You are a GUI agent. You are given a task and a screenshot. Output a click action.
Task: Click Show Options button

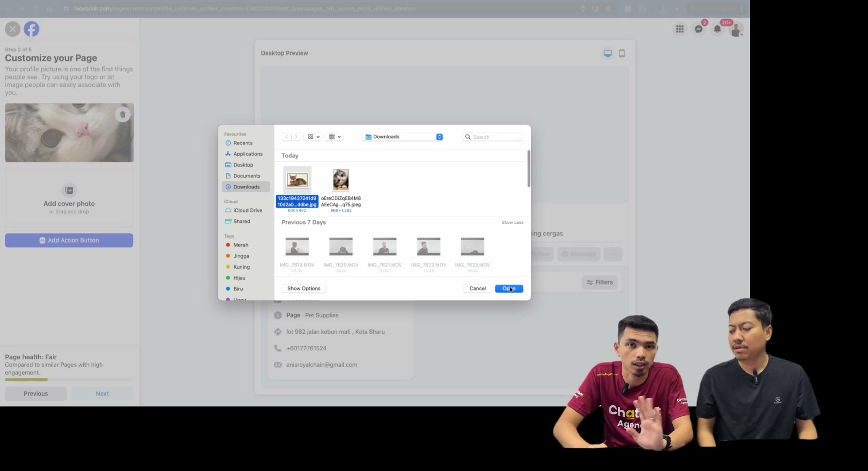click(x=304, y=289)
